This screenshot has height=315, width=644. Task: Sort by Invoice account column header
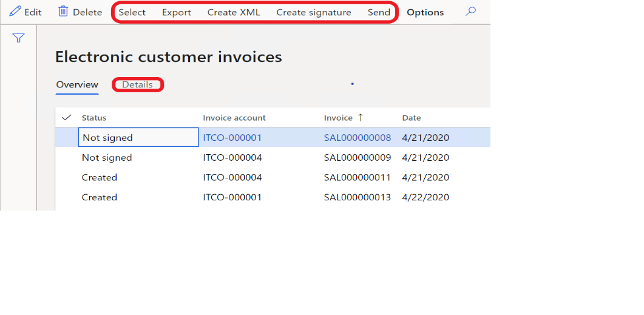pyautogui.click(x=234, y=118)
